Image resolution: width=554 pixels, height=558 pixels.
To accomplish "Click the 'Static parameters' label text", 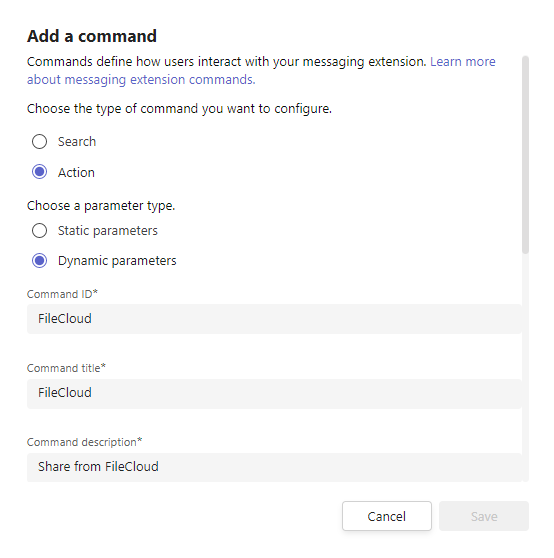I will [108, 231].
